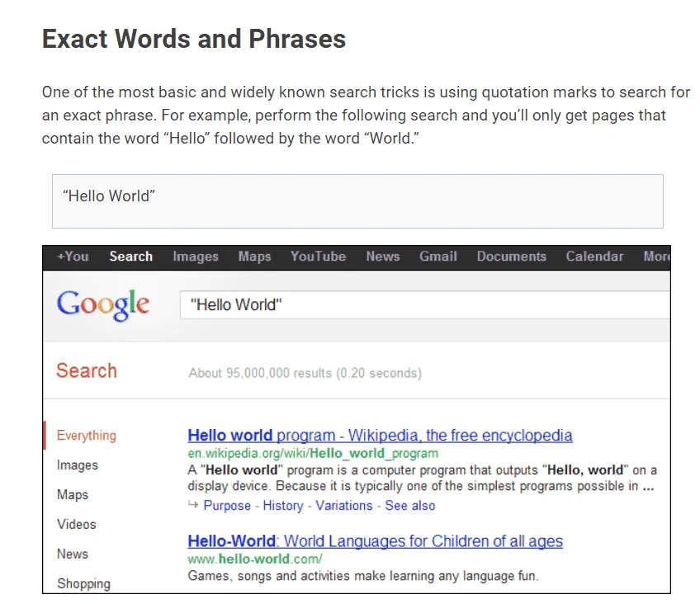Click the Exact Words and Phrases heading
This screenshot has width=700, height=604.
click(x=194, y=39)
